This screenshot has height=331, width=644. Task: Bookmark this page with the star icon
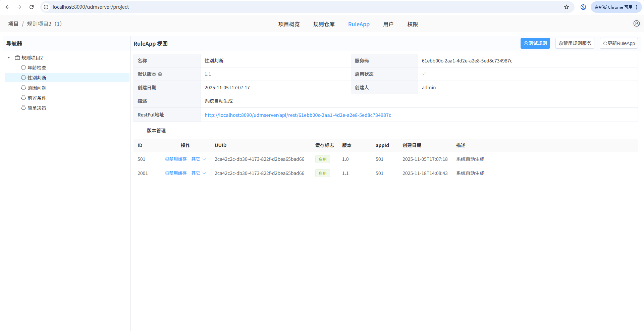[x=567, y=7]
